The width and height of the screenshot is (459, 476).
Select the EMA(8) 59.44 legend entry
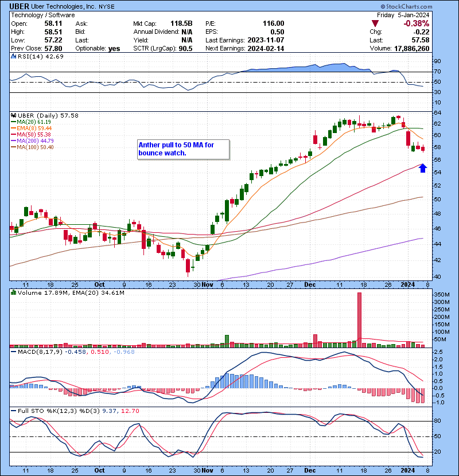(32, 128)
